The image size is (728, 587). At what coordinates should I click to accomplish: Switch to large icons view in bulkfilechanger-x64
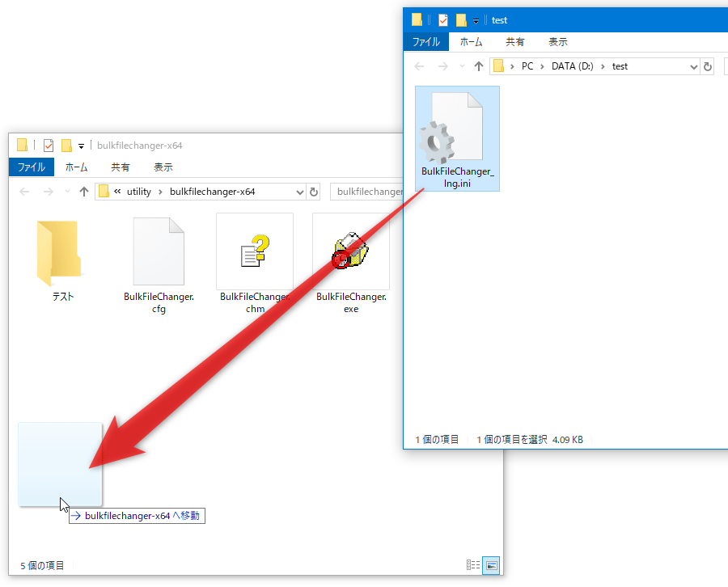click(x=491, y=565)
